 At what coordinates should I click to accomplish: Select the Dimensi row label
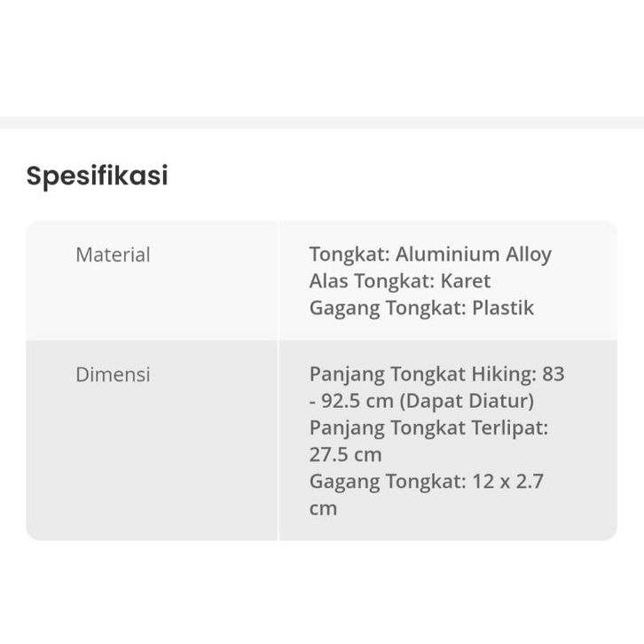coord(113,374)
